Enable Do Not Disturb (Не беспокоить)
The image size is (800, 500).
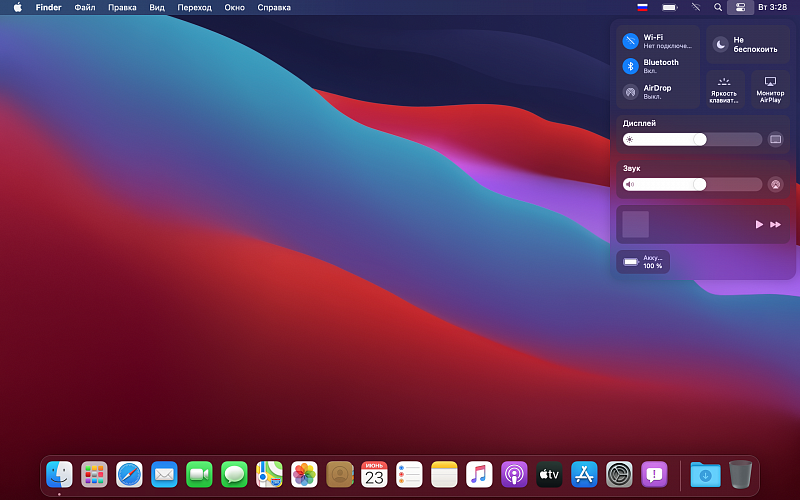coord(720,44)
